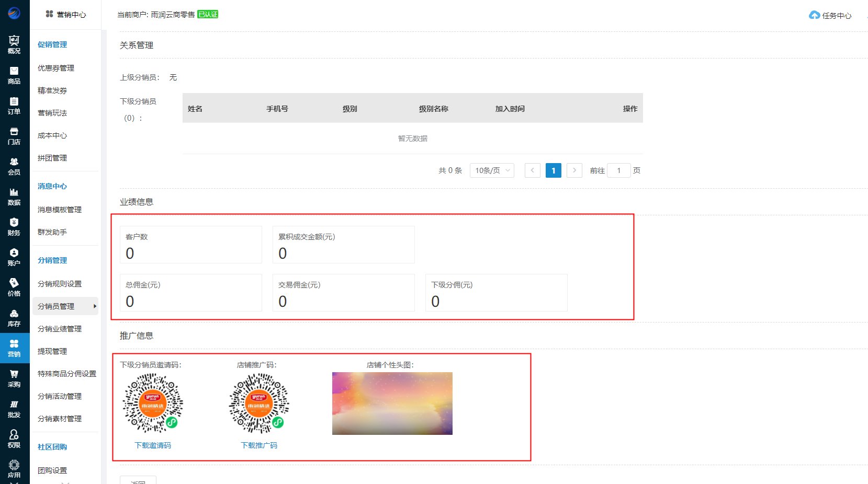Screen dimensions: 868x484
Task: Open 精准发券 menu item
Action: pyautogui.click(x=52, y=90)
